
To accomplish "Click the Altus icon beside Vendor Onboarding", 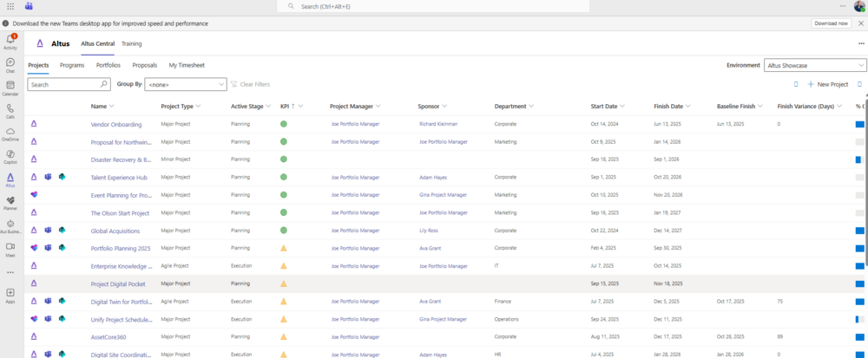I will 34,124.
